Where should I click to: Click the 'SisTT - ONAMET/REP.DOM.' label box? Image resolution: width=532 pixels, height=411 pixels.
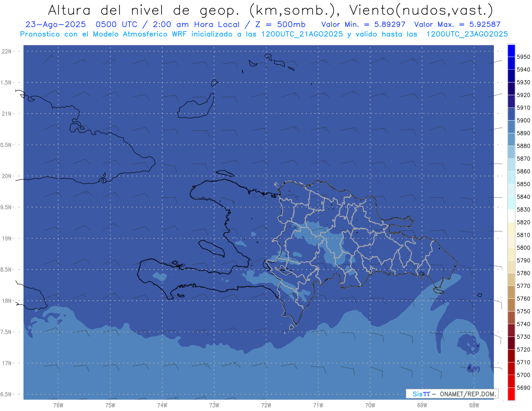pos(452,394)
